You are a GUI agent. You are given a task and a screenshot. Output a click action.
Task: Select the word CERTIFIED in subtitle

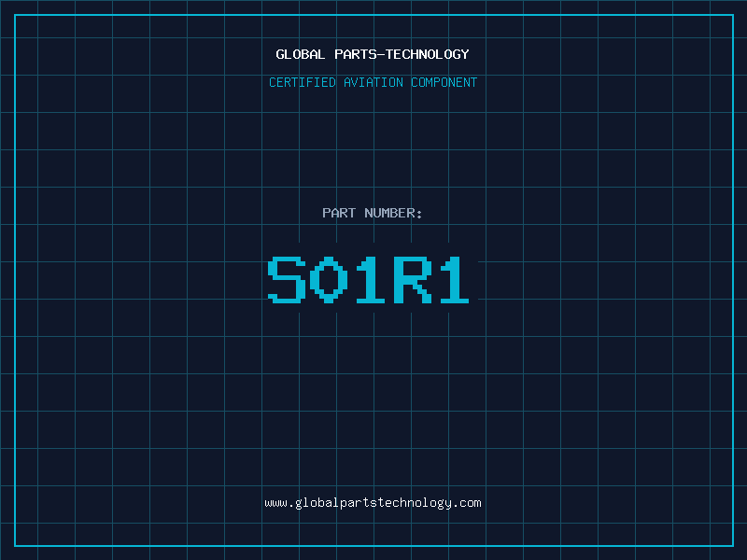302,82
